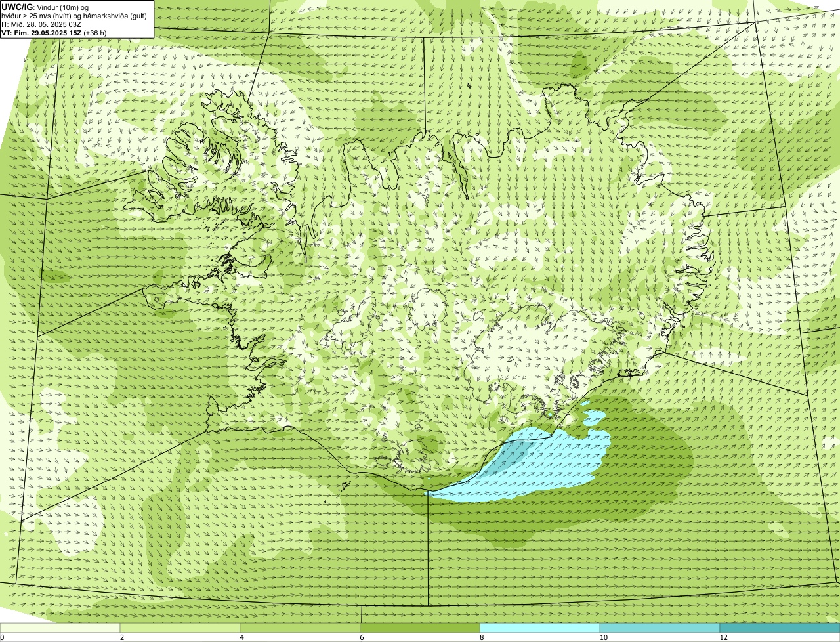Click the text 'hviður > 25 m/s (hvítt) og hámarkshviða (gult)'
840x642 pixels.
click(x=73, y=16)
